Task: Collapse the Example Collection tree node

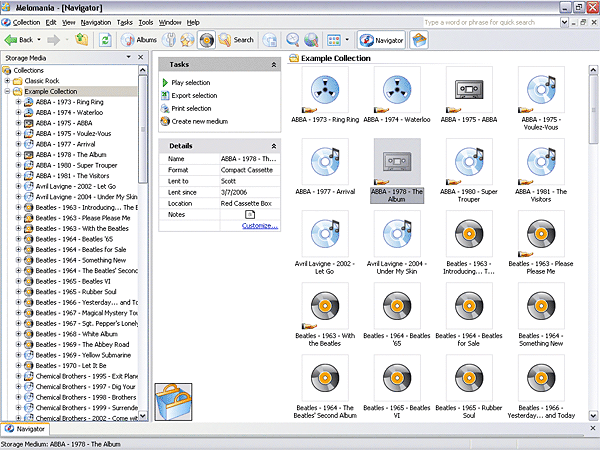Action: coord(7,91)
